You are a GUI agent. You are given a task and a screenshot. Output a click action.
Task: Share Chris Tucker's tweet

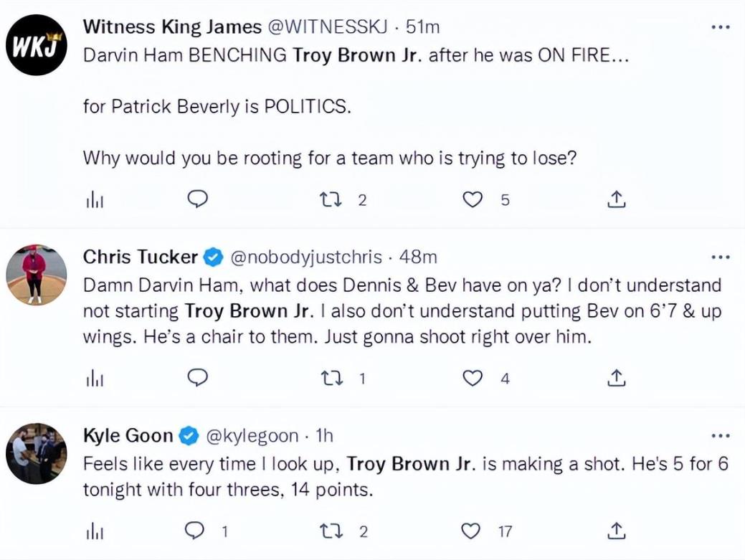click(x=617, y=378)
